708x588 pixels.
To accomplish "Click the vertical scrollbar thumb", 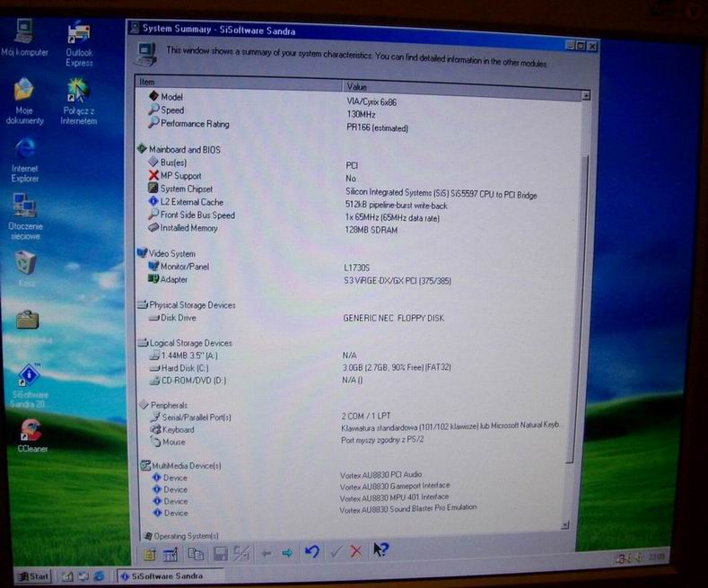I will pyautogui.click(x=579, y=310).
